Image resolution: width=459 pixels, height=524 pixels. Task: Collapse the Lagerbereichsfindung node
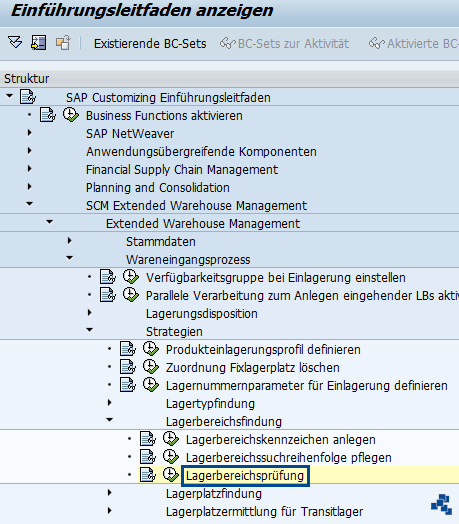coord(109,420)
